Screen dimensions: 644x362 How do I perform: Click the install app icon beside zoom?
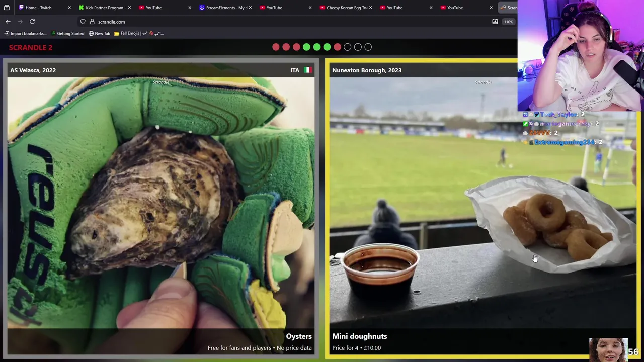tap(495, 22)
